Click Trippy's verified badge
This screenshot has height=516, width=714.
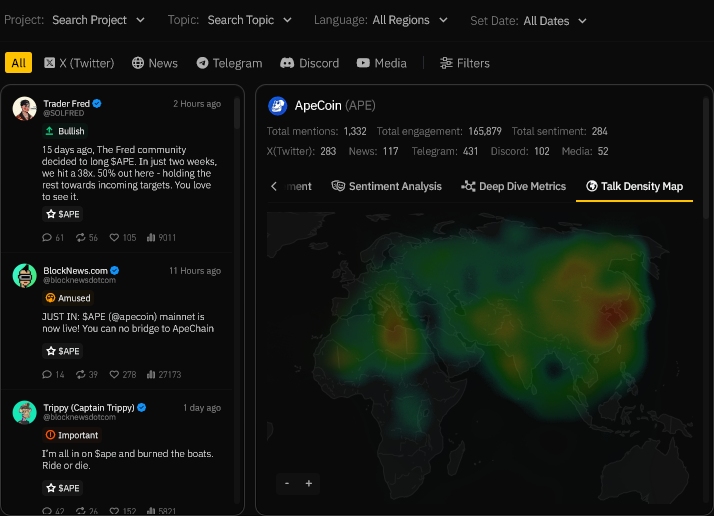tap(142, 408)
